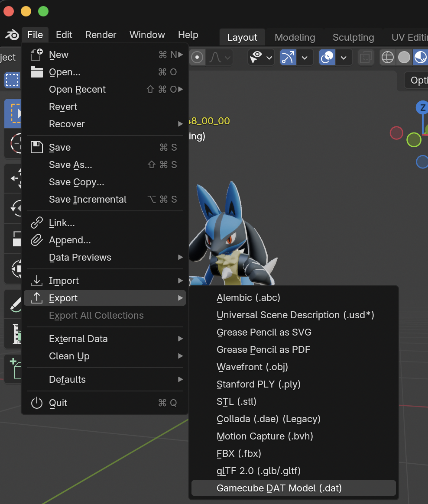Click Quit in the File menu
Image resolution: width=428 pixels, height=504 pixels.
point(105,403)
